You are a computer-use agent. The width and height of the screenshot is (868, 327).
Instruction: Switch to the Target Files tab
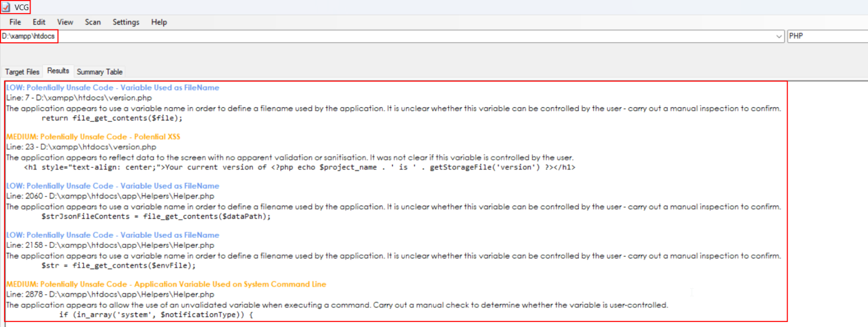[23, 72]
